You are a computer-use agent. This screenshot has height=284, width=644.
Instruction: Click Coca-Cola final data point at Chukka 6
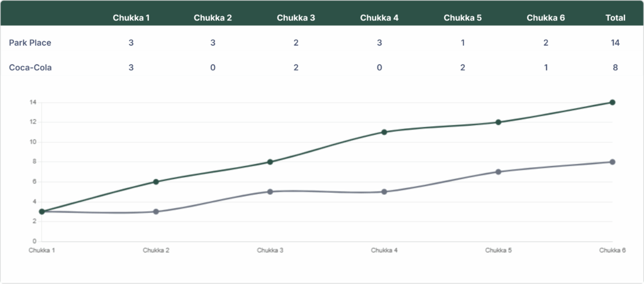pyautogui.click(x=612, y=162)
